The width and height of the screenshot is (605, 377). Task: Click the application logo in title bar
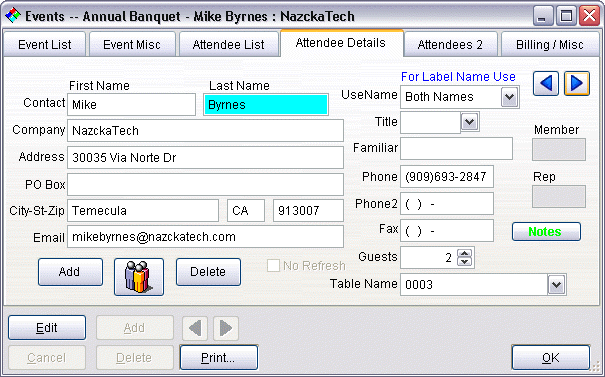pos(13,16)
